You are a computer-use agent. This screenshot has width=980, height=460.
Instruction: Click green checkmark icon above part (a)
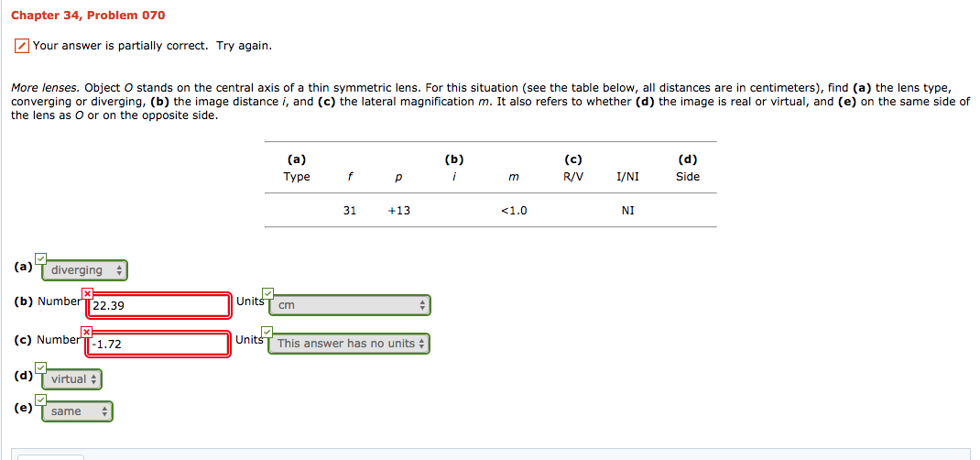click(x=41, y=258)
